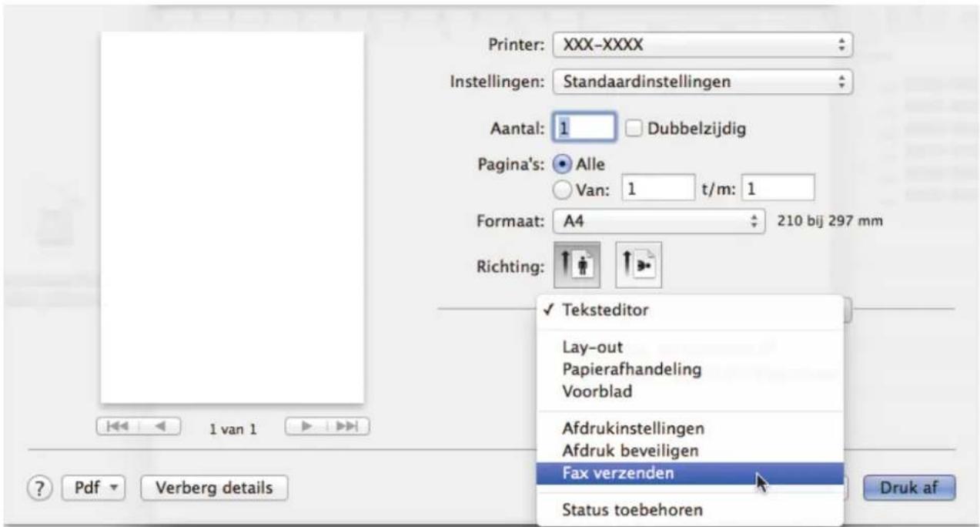
Task: Choose Papierafhandeling in the popup menu
Action: [x=689, y=369]
